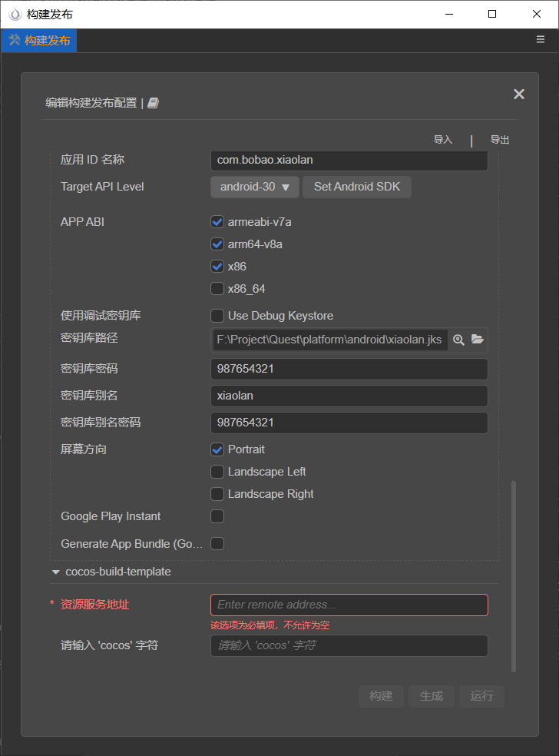559x756 pixels.
Task: Open the android-30 Target API Level dropdown
Action: [255, 187]
